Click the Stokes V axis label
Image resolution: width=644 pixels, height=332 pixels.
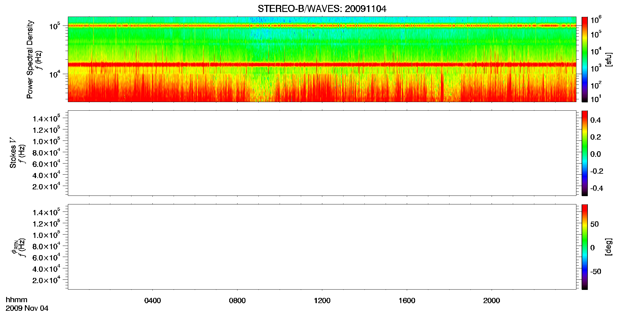click(13, 153)
